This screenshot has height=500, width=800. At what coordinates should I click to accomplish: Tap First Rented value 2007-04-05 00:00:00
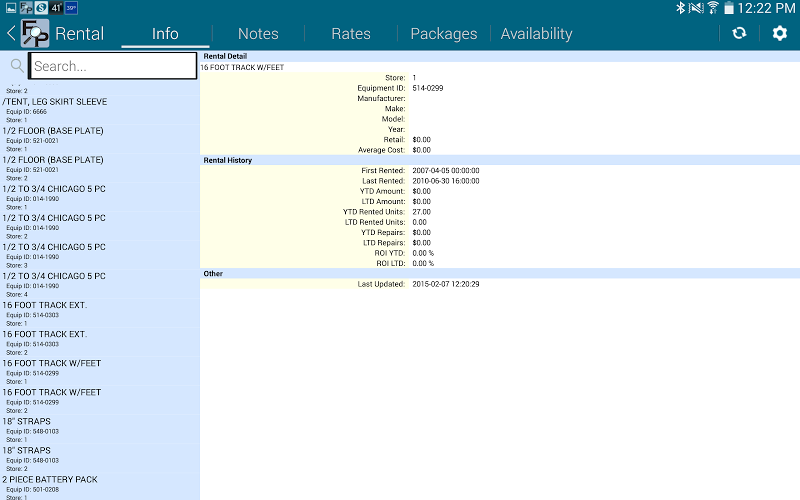pos(446,170)
